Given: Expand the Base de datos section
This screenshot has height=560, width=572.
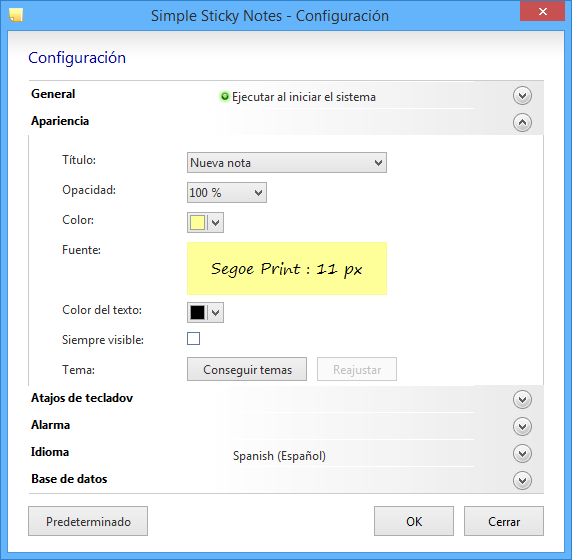Looking at the screenshot, I should pos(522,480).
